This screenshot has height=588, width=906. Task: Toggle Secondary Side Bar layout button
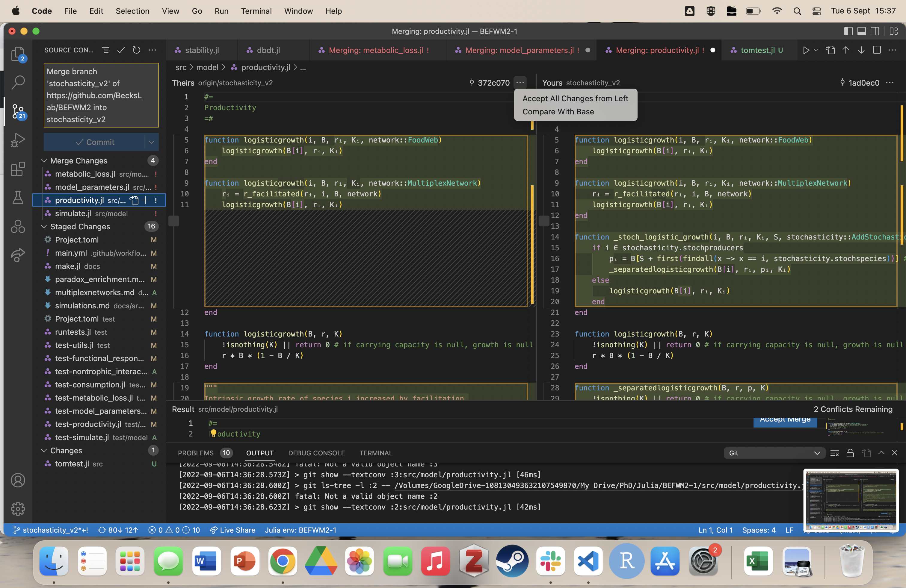coord(875,31)
